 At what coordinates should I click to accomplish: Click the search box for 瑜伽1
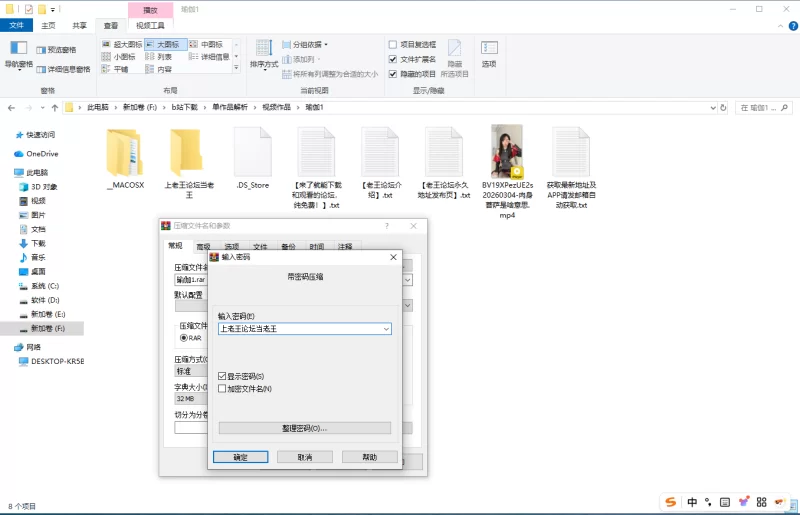click(764, 108)
